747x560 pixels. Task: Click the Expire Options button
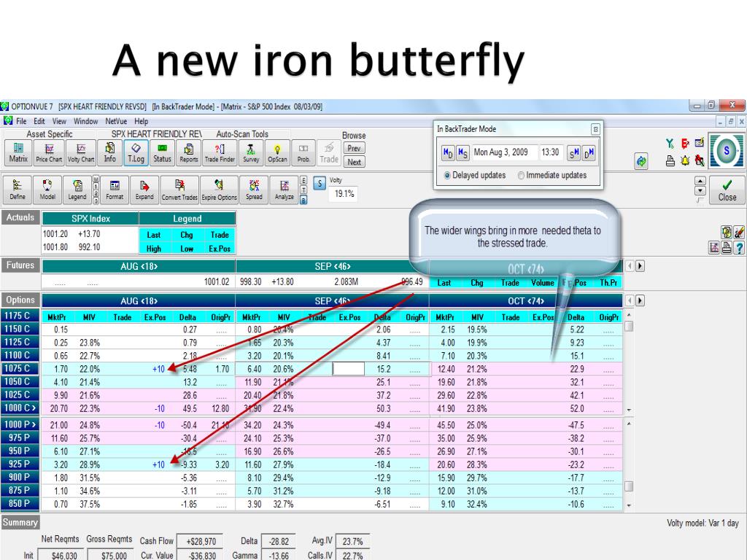[219, 190]
